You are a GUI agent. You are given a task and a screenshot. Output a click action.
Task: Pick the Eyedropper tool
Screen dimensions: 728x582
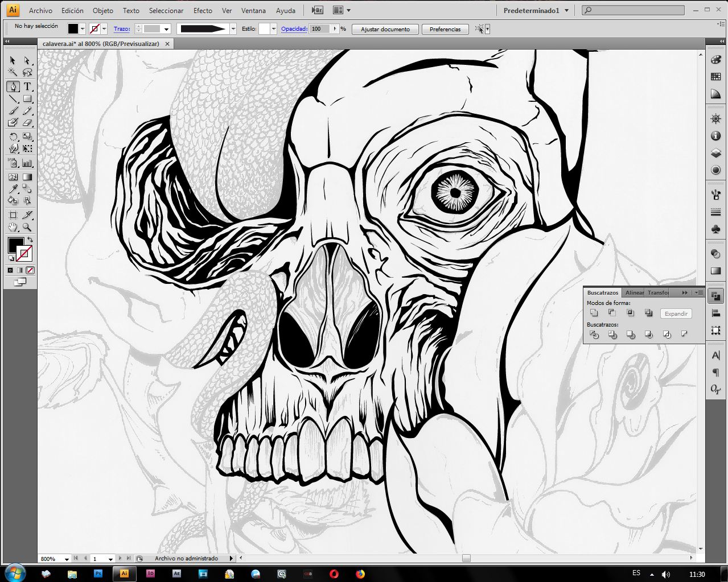[13, 189]
